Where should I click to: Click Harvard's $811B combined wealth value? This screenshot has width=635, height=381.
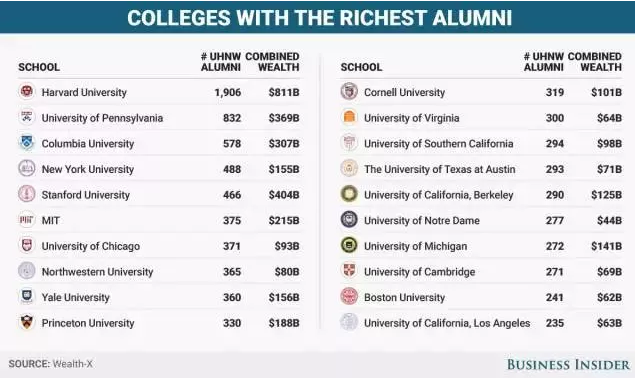[x=284, y=92]
